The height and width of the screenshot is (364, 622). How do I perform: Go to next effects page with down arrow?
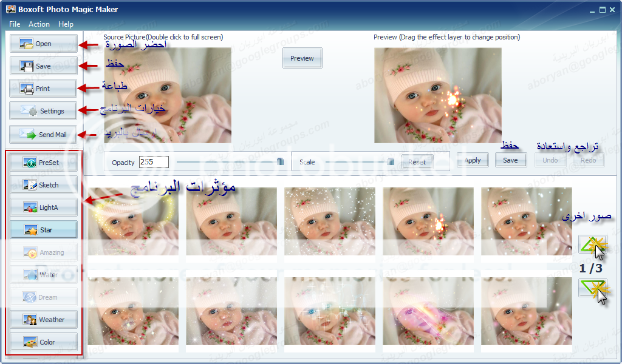[592, 289]
